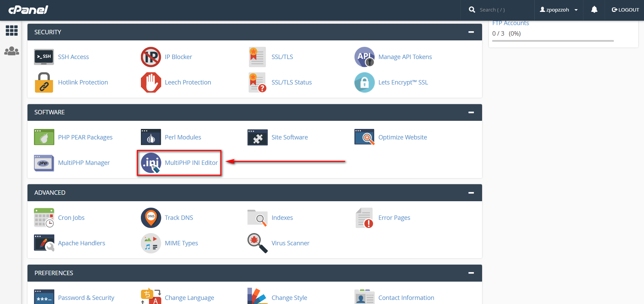The image size is (644, 304).
Task: Collapse the Preferences section
Action: click(471, 273)
